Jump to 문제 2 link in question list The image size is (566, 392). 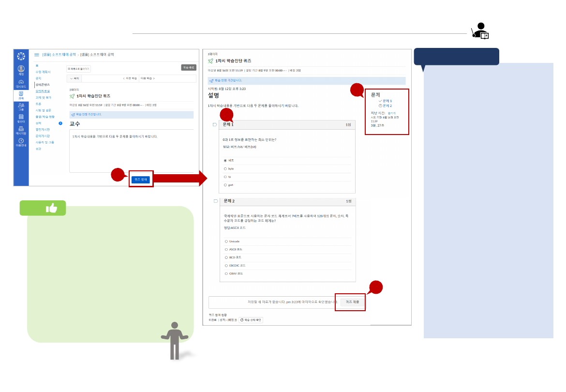[387, 106]
